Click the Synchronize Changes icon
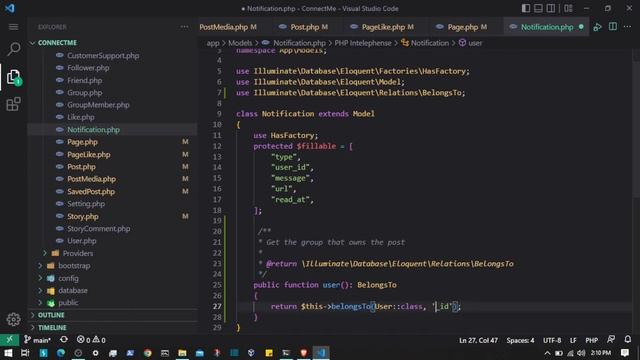 point(64,340)
